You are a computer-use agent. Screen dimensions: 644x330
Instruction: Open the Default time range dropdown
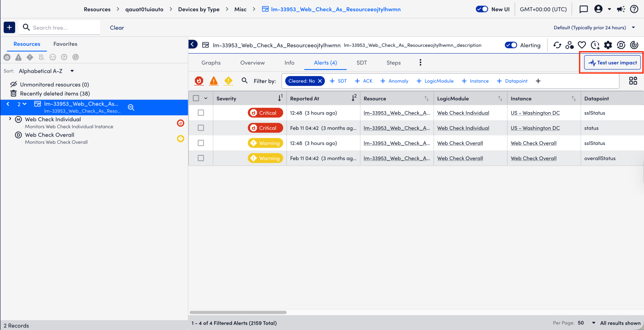click(x=594, y=28)
